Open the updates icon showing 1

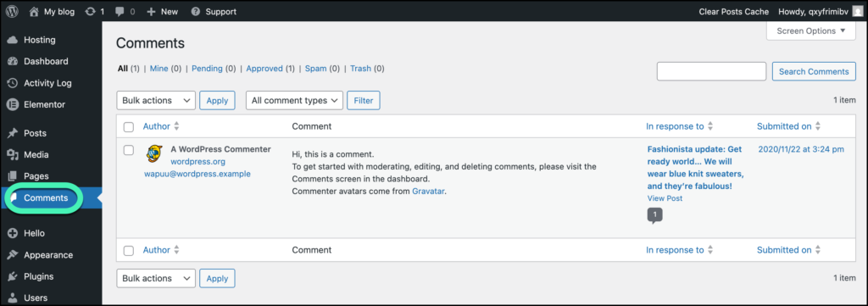coord(90,11)
